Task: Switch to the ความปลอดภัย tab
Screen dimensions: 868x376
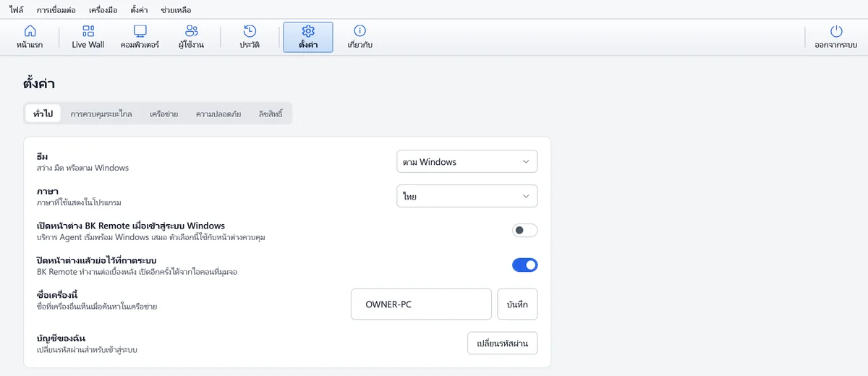Action: click(x=218, y=114)
